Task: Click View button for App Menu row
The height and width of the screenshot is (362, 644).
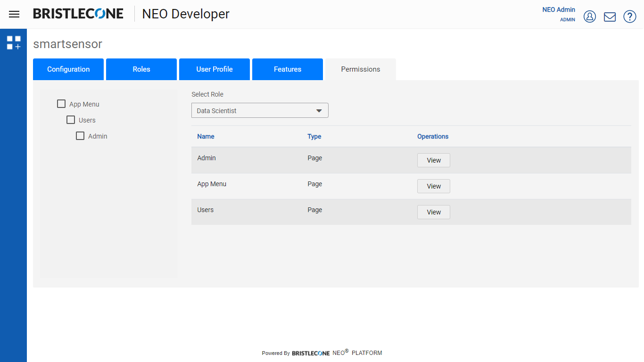Action: tap(434, 186)
